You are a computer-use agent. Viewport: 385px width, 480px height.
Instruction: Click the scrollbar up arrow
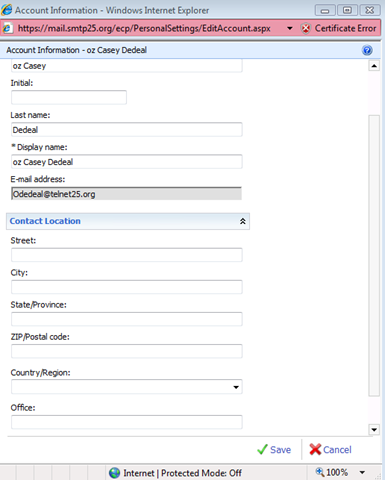pos(374,66)
